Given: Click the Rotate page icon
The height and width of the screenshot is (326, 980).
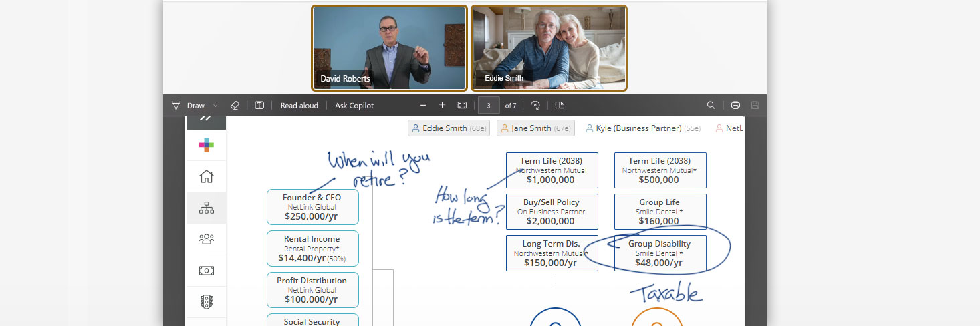Looking at the screenshot, I should [535, 106].
